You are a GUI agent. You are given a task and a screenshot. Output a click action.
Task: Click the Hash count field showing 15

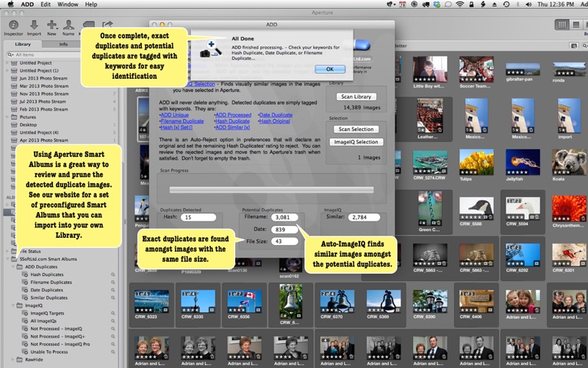198,217
